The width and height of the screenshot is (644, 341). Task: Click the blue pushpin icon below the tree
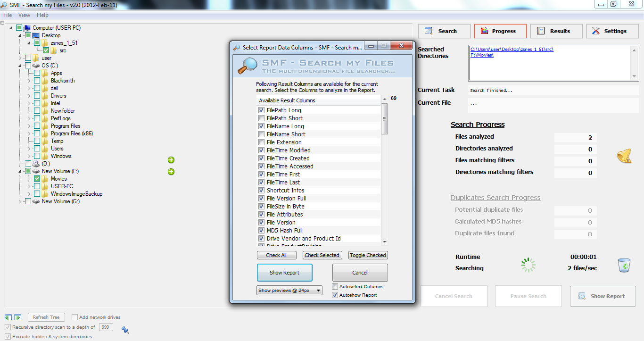click(125, 330)
